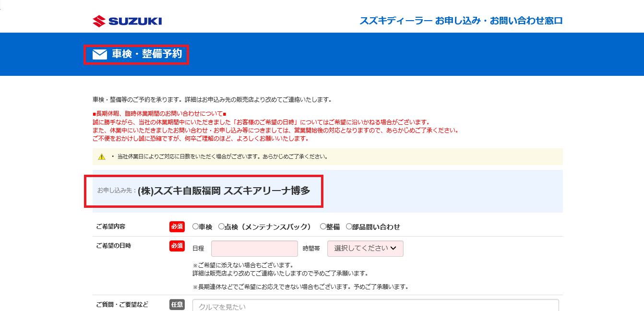Viewport: 644px width, 311px height.
Task: Click the red heading 長期休暇、臨時休業期間のお問い合わせについて
Action: 159,114
